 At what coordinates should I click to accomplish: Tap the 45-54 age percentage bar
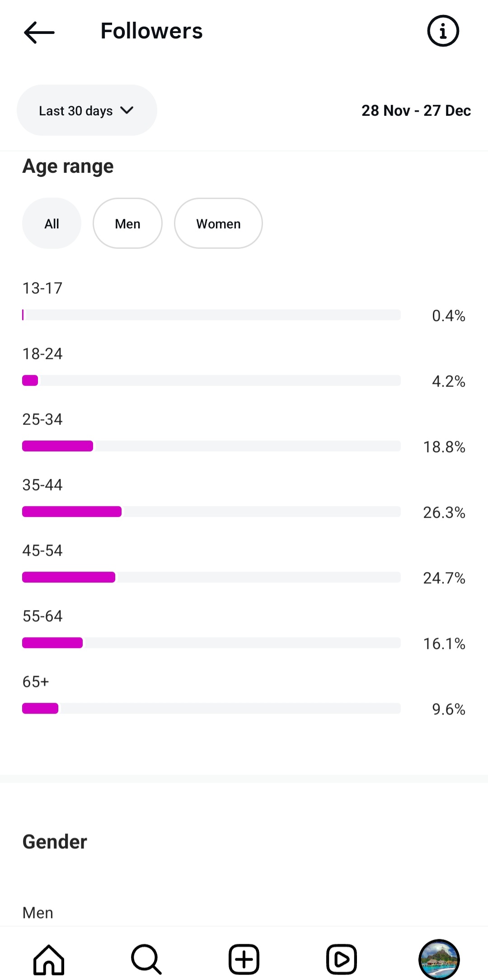point(211,577)
